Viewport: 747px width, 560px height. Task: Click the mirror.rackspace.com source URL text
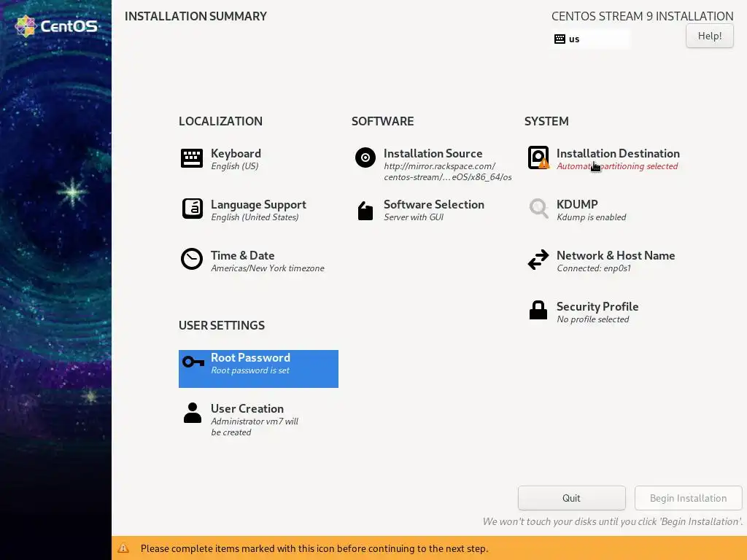tap(447, 171)
